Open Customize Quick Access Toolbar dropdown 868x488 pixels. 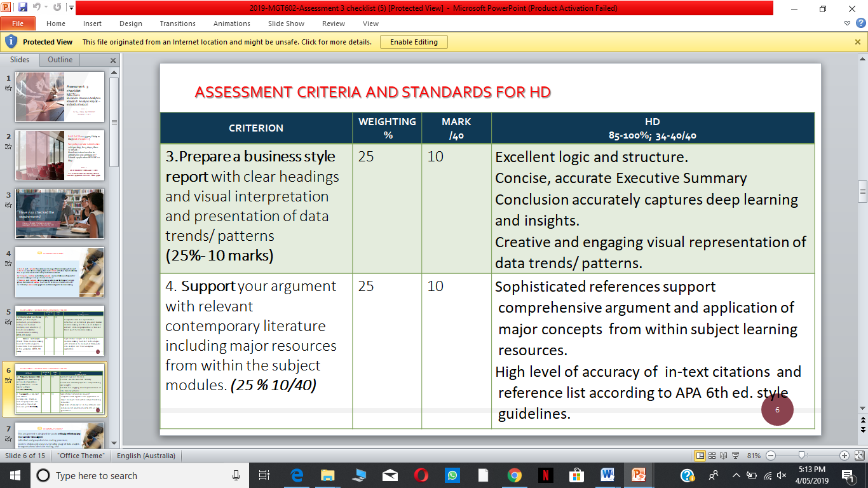point(71,8)
